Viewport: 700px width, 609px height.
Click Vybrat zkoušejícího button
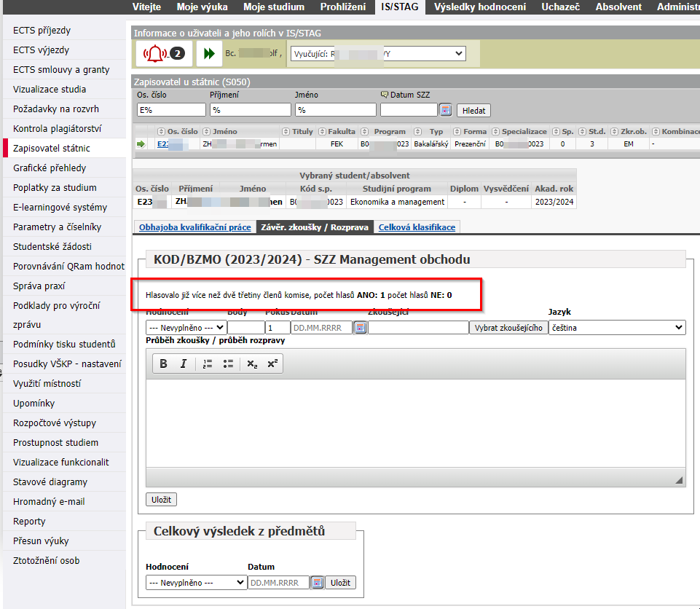click(508, 328)
